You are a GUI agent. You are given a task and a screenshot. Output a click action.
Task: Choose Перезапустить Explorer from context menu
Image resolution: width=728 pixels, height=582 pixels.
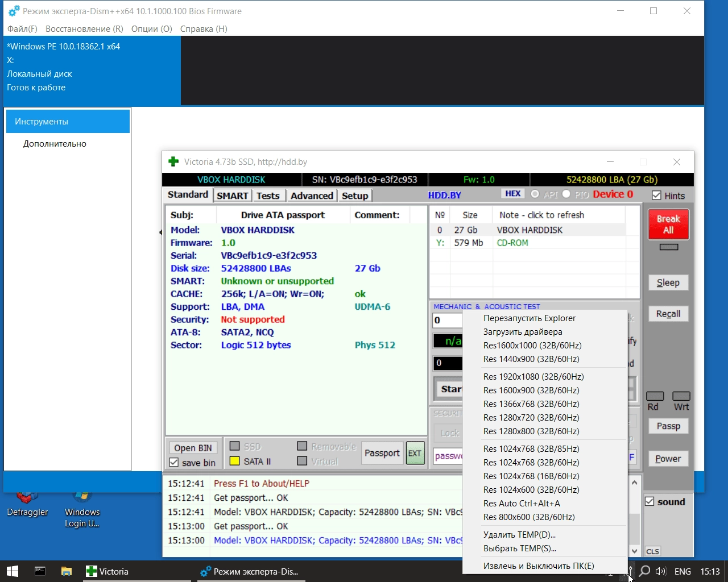545,318
